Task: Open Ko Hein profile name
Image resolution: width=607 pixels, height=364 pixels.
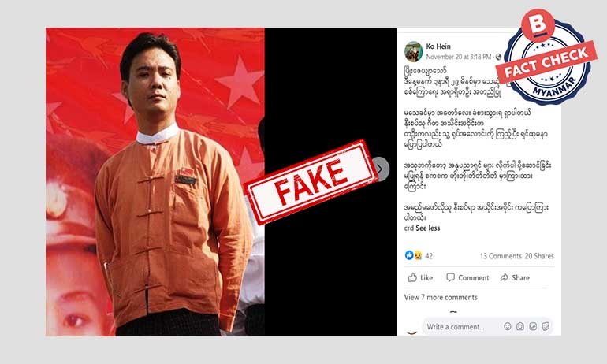Action: click(x=438, y=46)
